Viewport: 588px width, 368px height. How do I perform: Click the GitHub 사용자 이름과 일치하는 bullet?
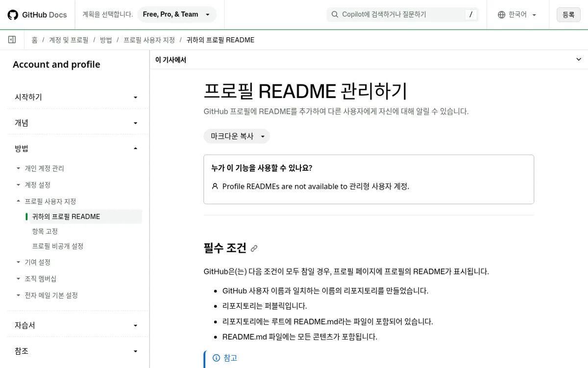coord(325,290)
